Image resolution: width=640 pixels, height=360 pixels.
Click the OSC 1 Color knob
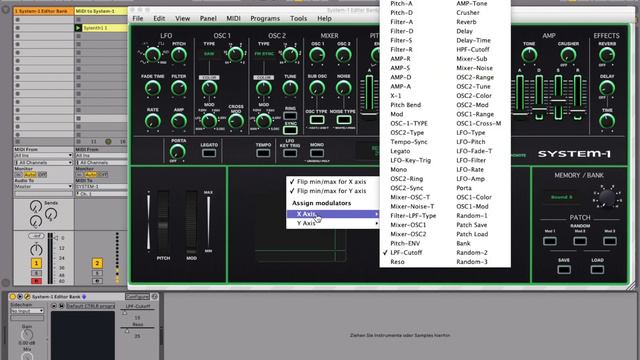tap(209, 88)
